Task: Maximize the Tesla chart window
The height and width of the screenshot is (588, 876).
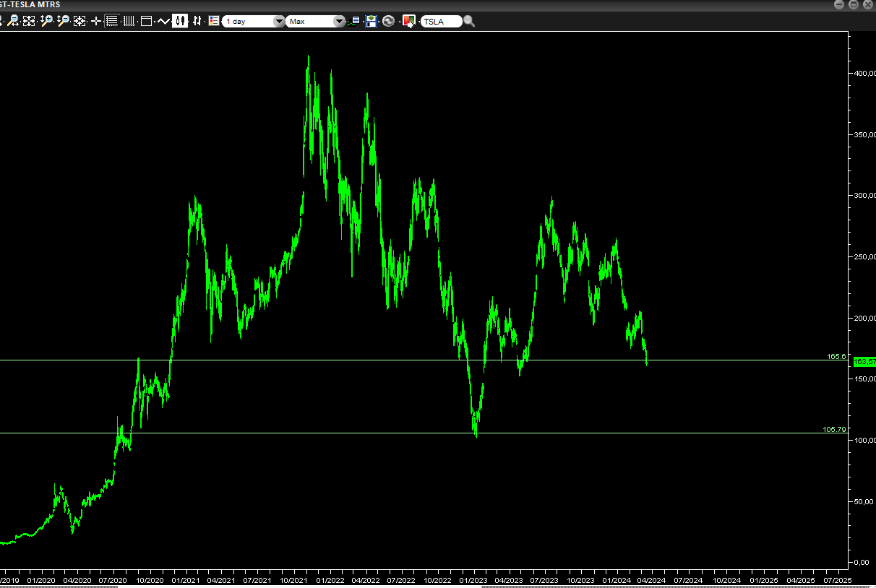Action: 853,4
